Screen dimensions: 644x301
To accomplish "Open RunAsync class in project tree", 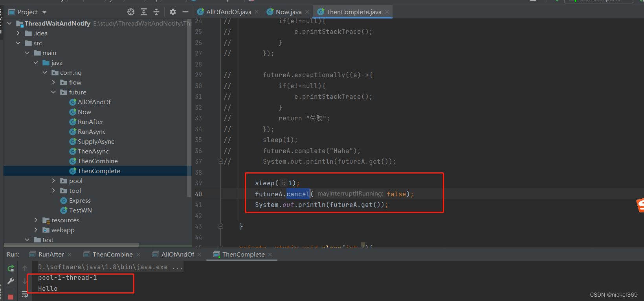I will (92, 132).
